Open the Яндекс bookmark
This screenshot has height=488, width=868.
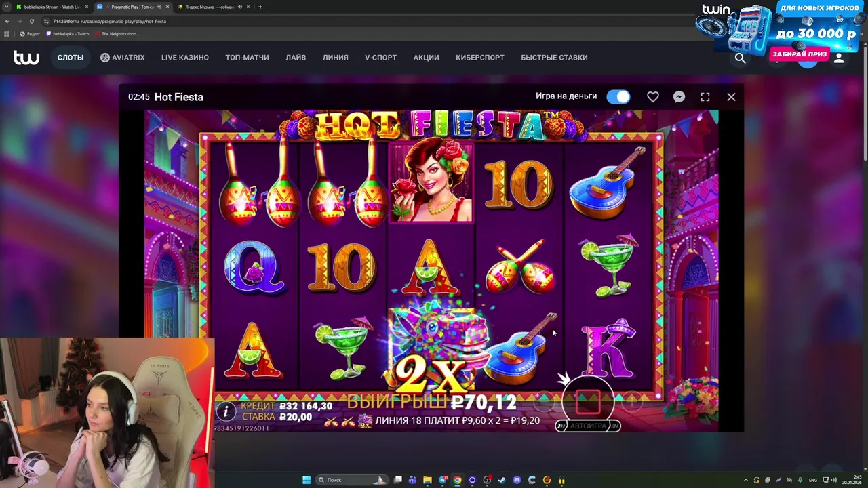tap(31, 34)
